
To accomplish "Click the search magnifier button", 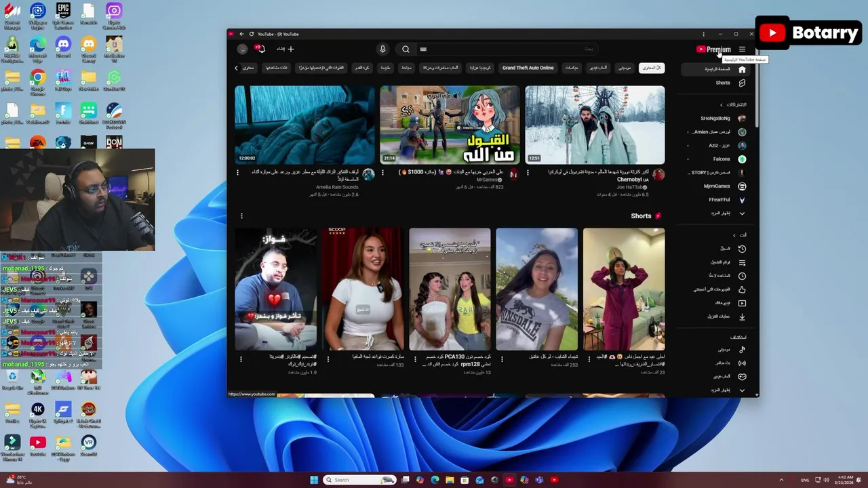I will click(406, 49).
